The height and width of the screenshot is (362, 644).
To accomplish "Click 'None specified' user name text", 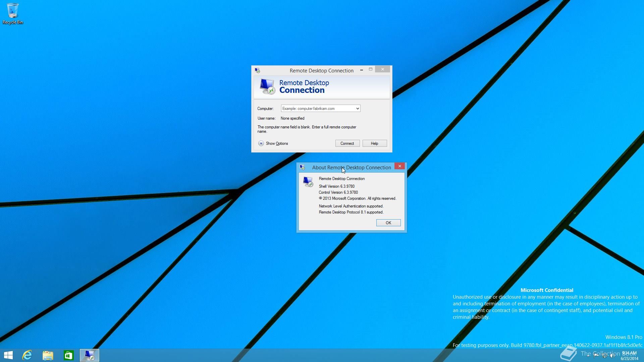I will (x=292, y=118).
